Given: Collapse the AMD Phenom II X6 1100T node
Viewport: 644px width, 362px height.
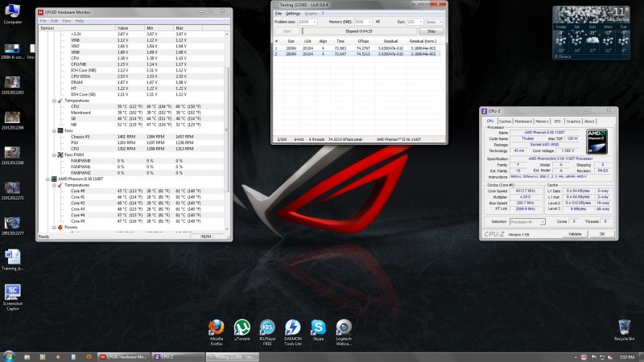Looking at the screenshot, I should [47, 179].
